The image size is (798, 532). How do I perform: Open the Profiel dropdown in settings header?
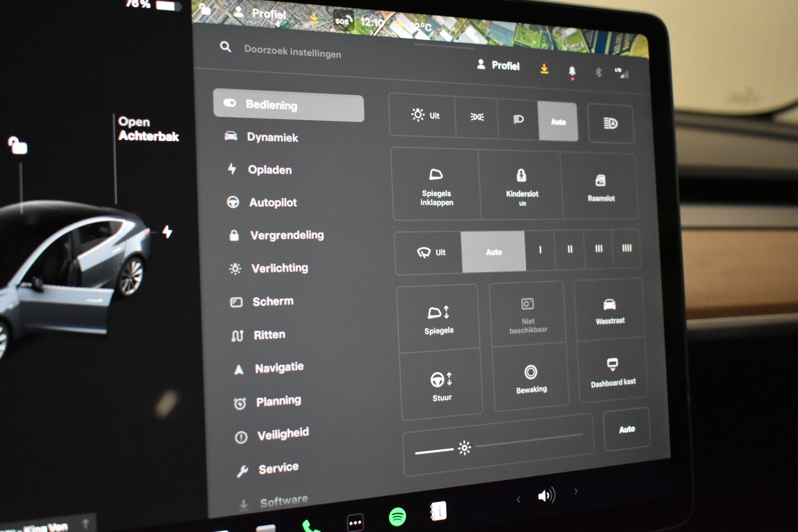498,65
